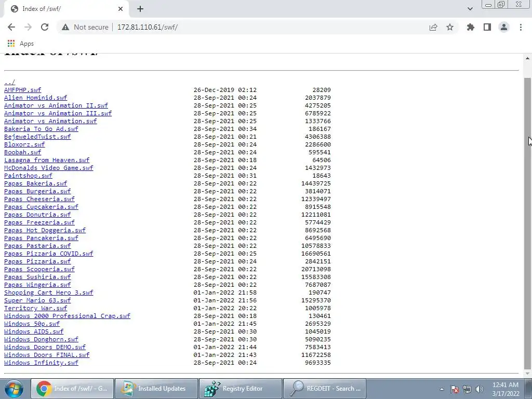
Task: Open the Windows Start menu
Action: (x=14, y=389)
